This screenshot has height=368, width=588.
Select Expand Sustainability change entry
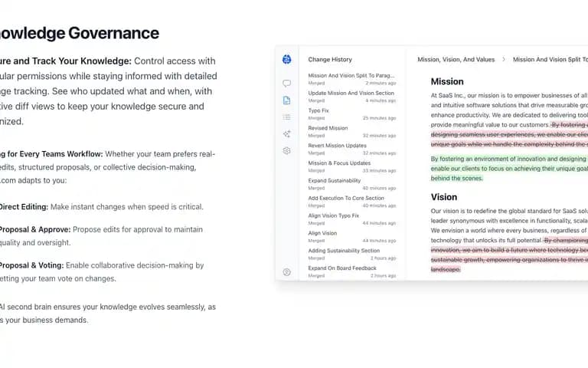(351, 184)
